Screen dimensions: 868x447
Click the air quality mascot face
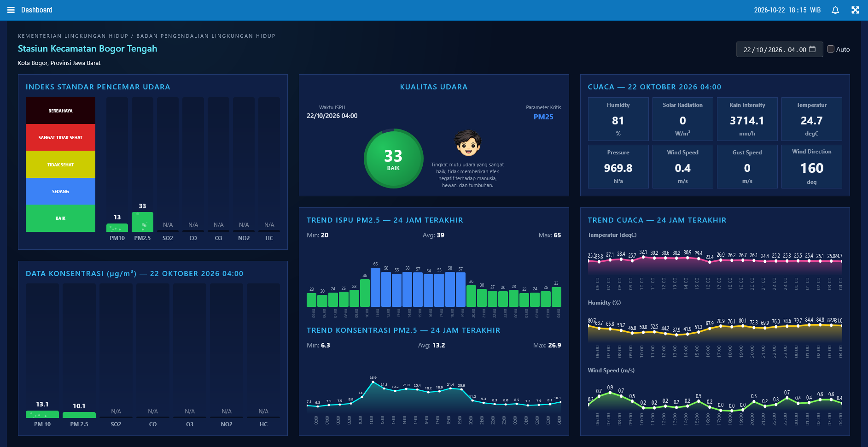point(468,143)
